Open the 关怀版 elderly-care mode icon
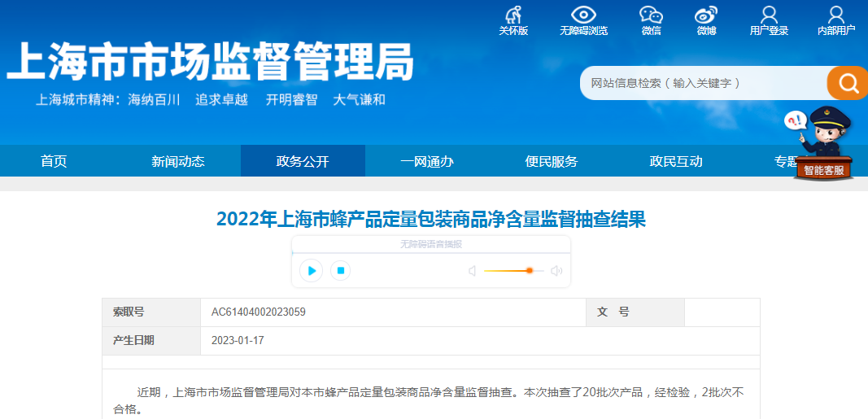The width and height of the screenshot is (868, 419). [513, 15]
